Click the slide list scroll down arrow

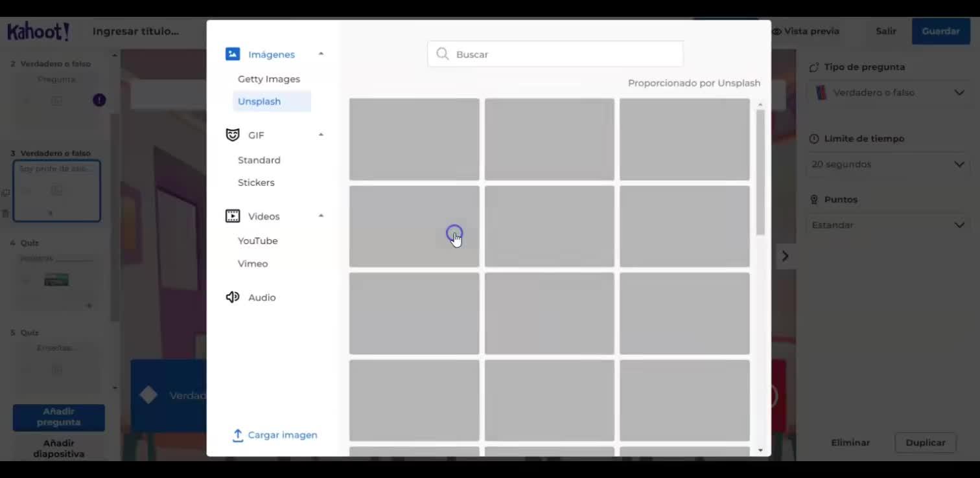click(x=115, y=387)
